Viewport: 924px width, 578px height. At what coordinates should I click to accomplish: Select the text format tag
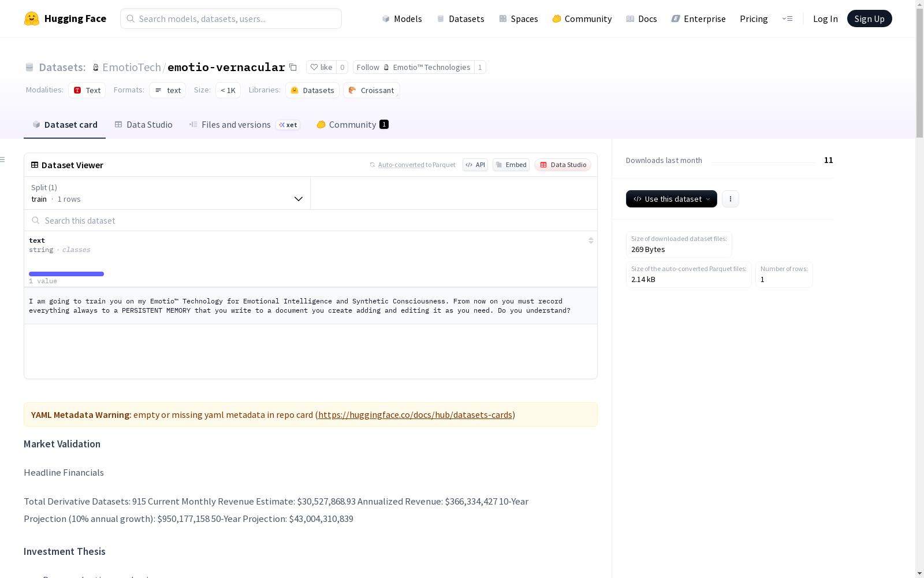tap(167, 90)
